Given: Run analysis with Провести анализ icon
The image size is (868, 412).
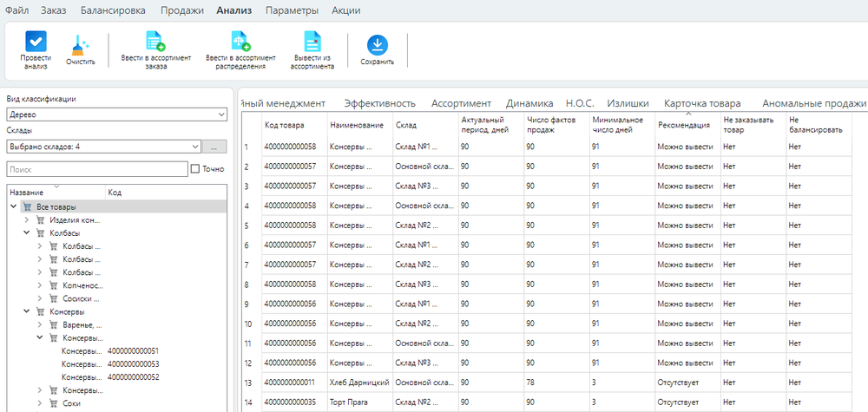Looking at the screenshot, I should click(36, 42).
